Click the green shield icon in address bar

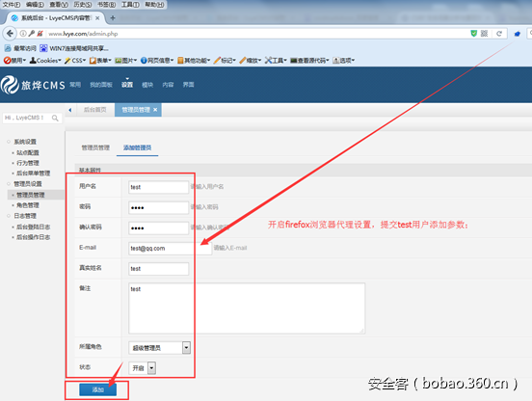click(x=474, y=33)
